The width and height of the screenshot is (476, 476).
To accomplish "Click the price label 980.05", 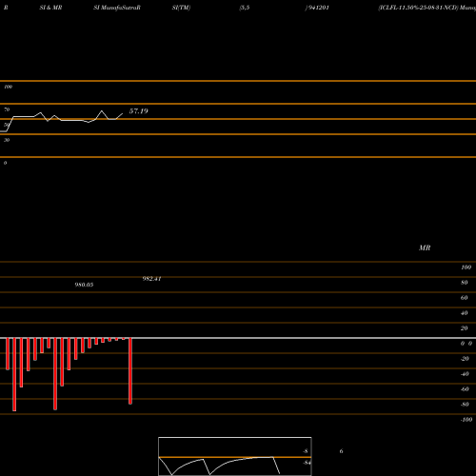I will tap(84, 285).
